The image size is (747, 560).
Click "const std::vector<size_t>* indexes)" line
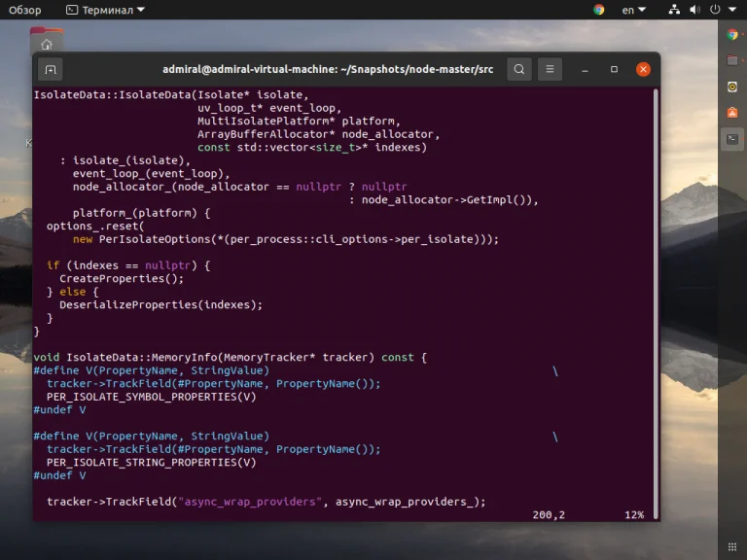coord(312,148)
